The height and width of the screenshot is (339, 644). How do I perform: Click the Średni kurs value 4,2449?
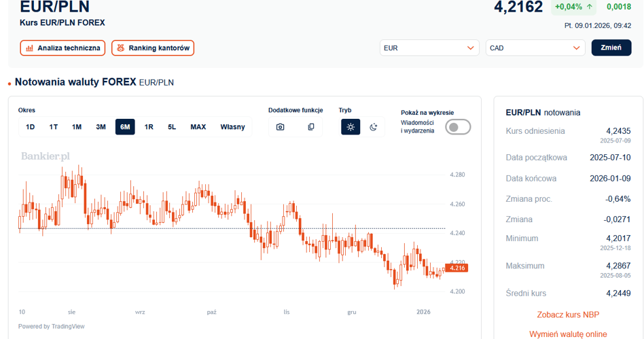click(618, 293)
